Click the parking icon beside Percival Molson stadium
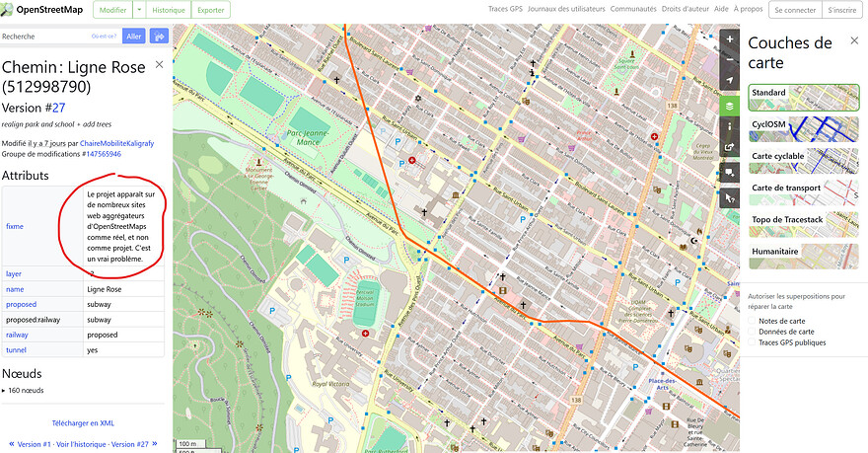Image resolution: width=868 pixels, height=453 pixels. [346, 260]
